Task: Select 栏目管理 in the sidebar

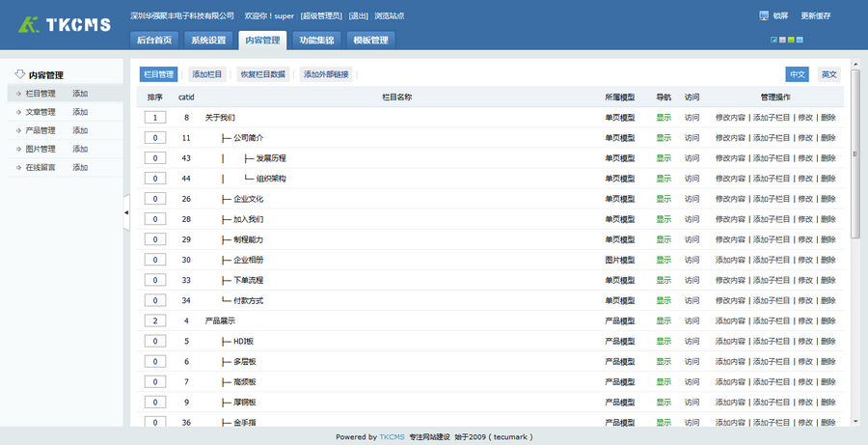Action: [41, 94]
